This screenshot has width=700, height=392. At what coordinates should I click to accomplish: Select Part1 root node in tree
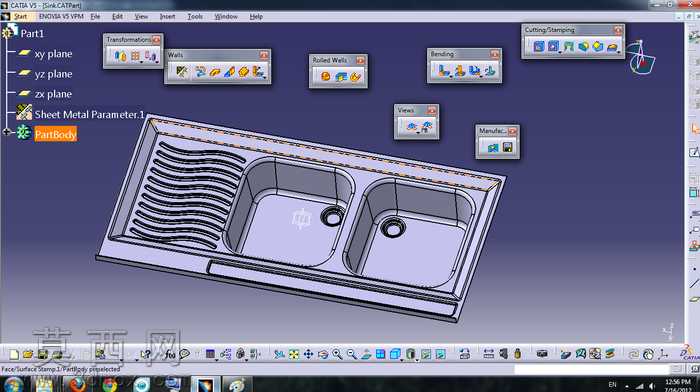[x=32, y=33]
